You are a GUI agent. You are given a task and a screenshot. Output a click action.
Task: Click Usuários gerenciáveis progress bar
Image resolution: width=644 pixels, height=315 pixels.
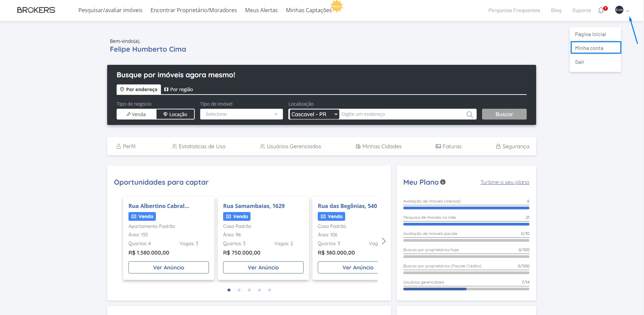click(x=466, y=289)
